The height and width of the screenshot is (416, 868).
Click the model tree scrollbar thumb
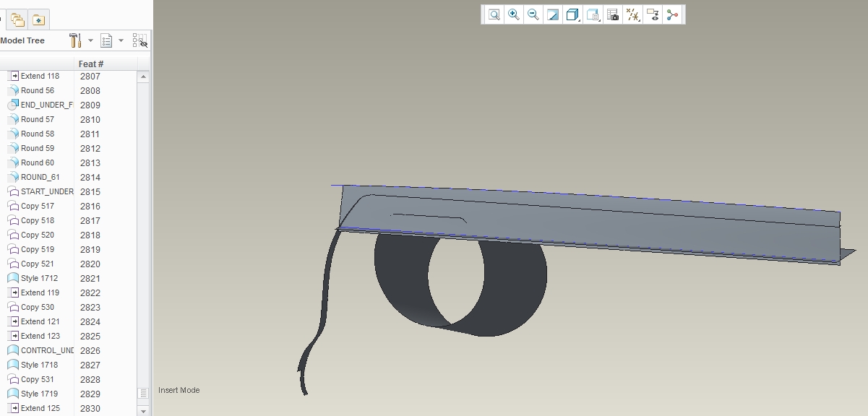(x=143, y=394)
